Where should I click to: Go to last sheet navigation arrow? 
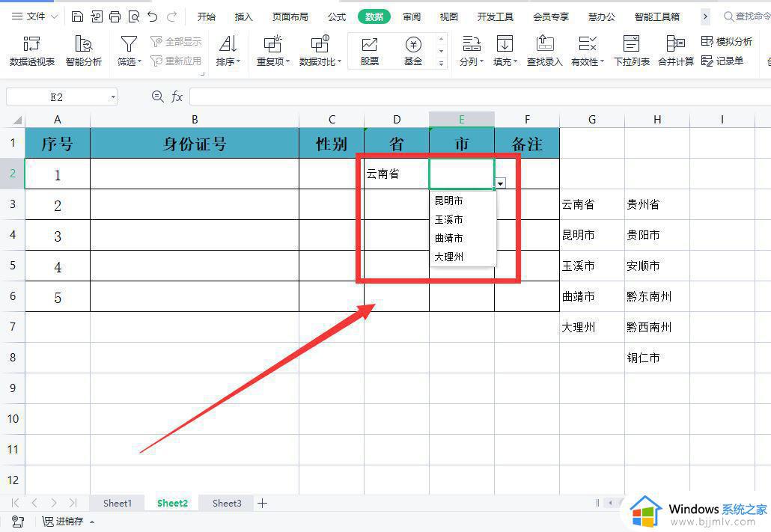73,503
